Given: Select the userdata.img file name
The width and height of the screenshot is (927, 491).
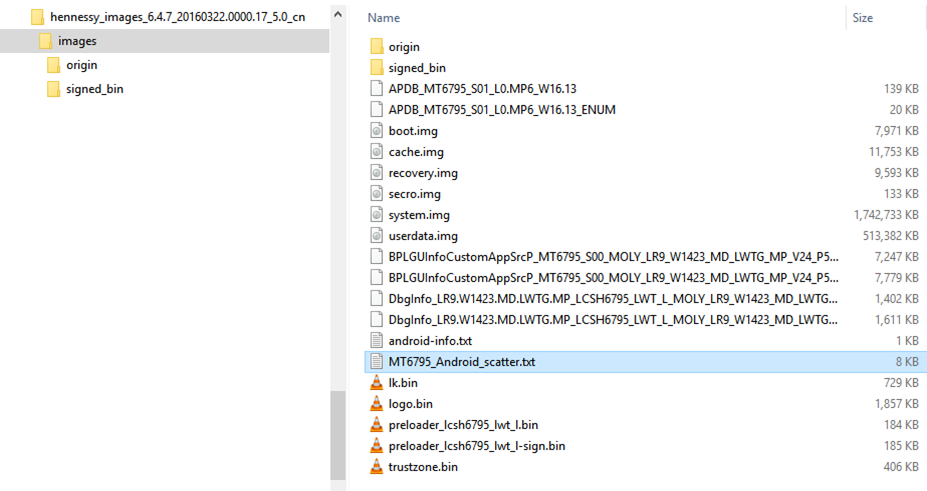Looking at the screenshot, I should [423, 236].
